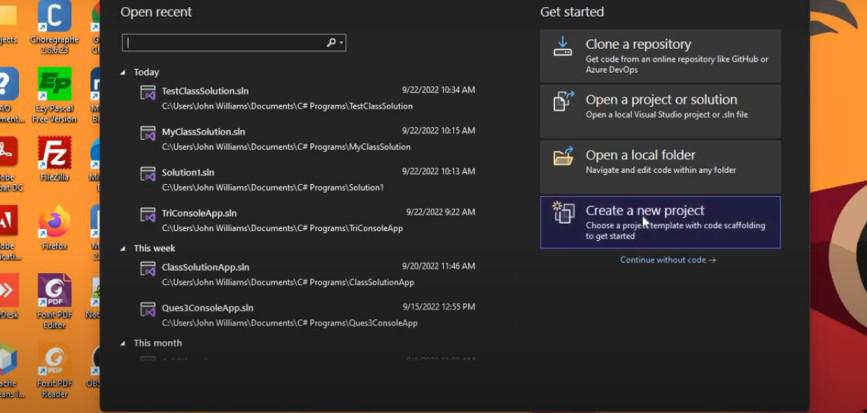The image size is (867, 413).
Task: Click Solution1.sln solution icon
Action: (148, 174)
